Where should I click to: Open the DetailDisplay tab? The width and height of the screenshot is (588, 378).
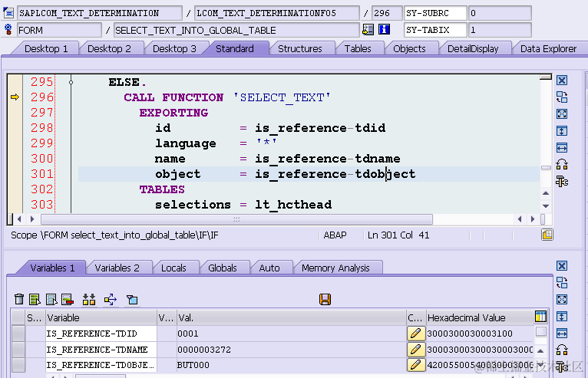[473, 49]
